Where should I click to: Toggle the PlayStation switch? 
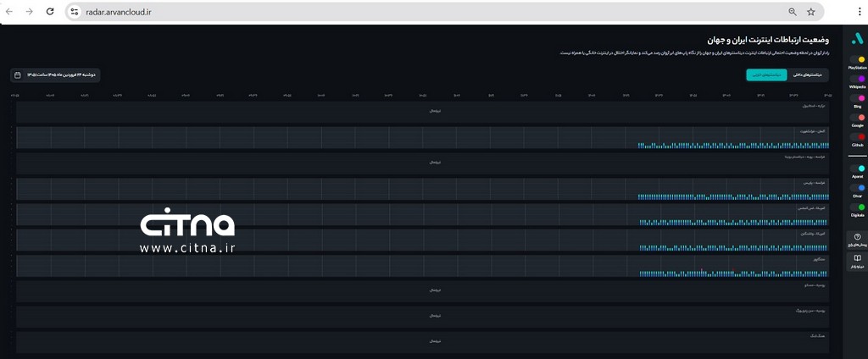tap(858, 59)
